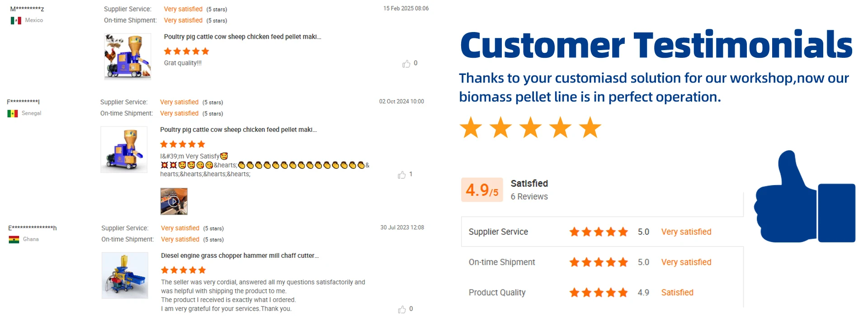Open 'Diesel engine grass chopper hammer mill' link

tap(240, 256)
